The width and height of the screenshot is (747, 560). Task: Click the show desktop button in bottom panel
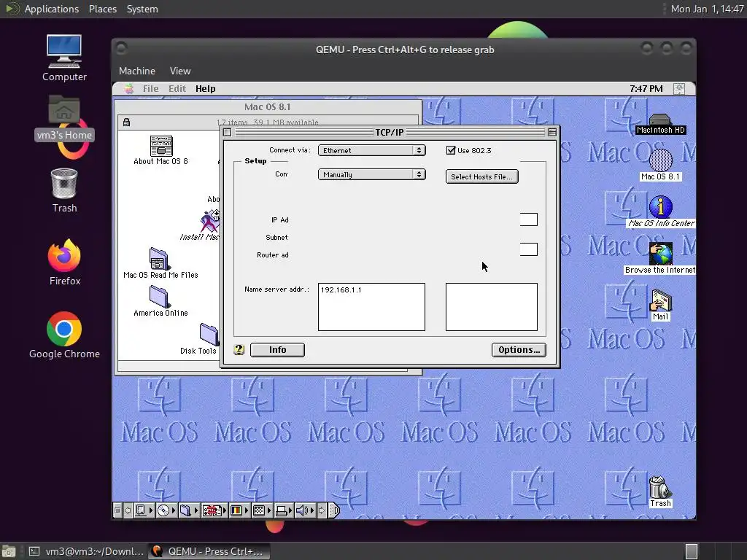9,551
